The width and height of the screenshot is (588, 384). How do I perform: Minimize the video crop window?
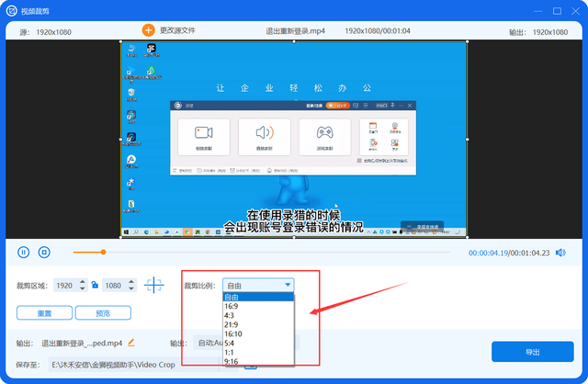[x=538, y=11]
